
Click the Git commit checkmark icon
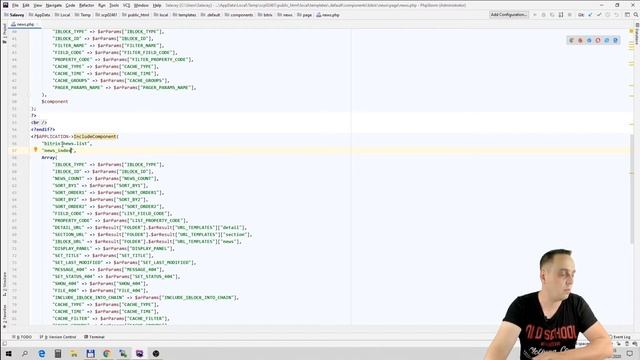pyautogui.click(x=599, y=15)
